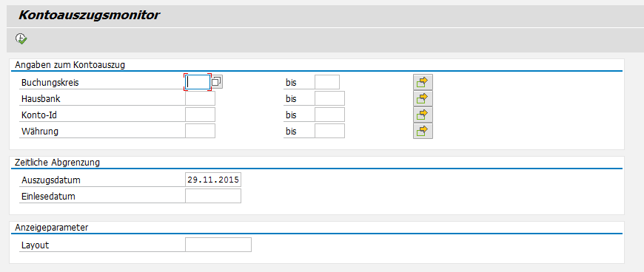Open multiple selection for Buchungskreis
Image resolution: width=644 pixels, height=272 pixels.
(423, 82)
